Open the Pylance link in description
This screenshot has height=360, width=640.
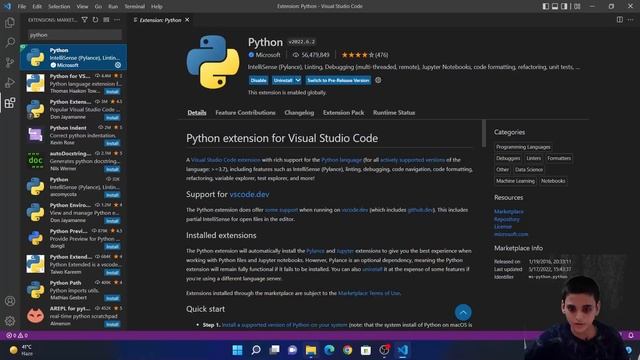(x=315, y=251)
